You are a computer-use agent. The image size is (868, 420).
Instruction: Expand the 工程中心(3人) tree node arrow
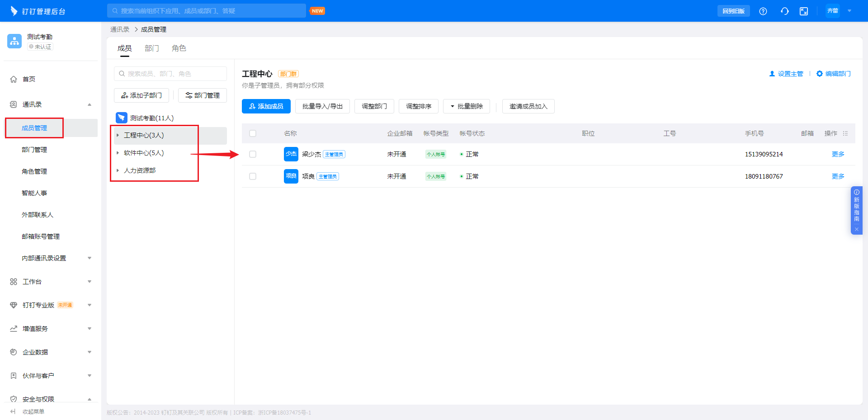pos(118,135)
